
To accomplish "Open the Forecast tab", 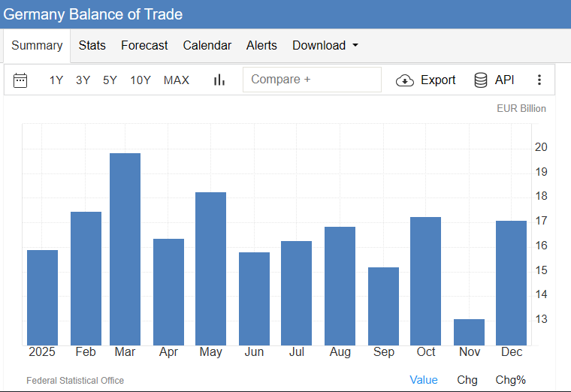I will click(x=144, y=46).
